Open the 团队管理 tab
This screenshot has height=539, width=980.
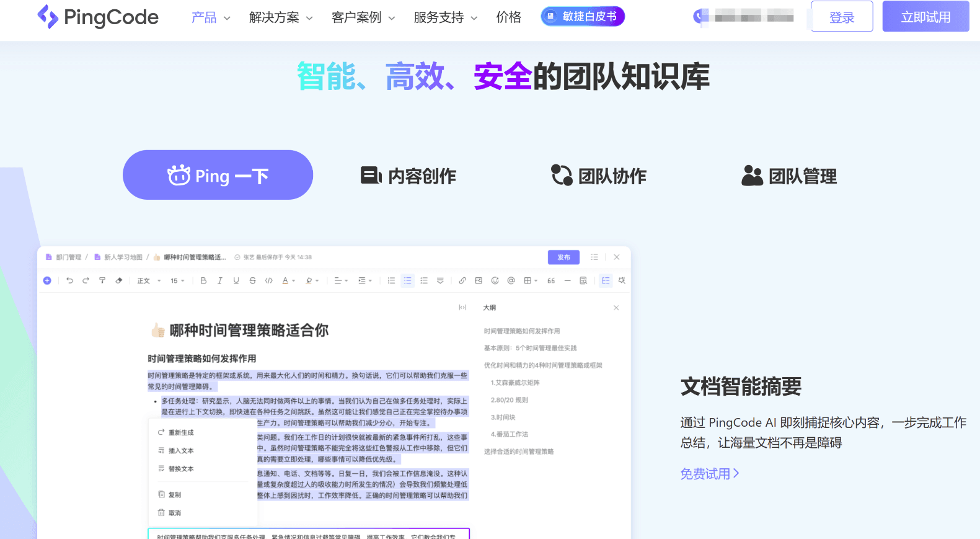[x=789, y=176]
